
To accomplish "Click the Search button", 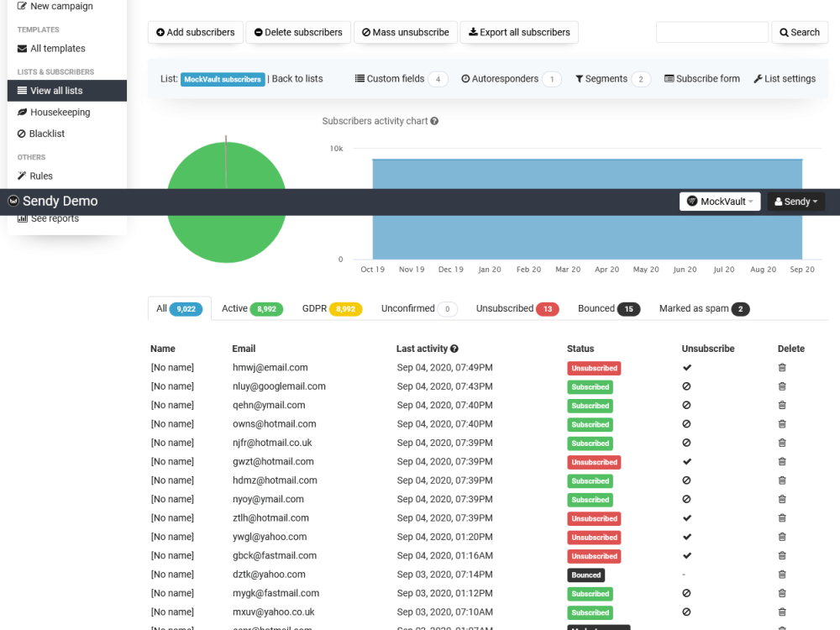I will (800, 32).
